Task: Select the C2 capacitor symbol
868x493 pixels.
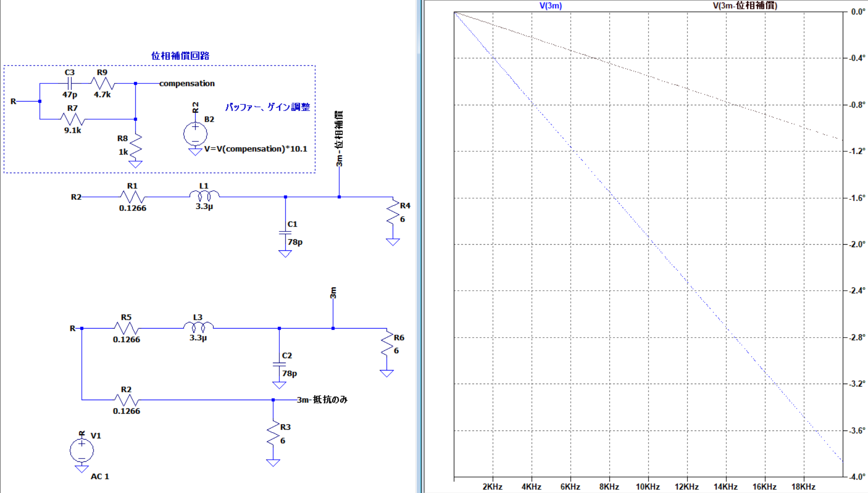Action: pyautogui.click(x=279, y=364)
